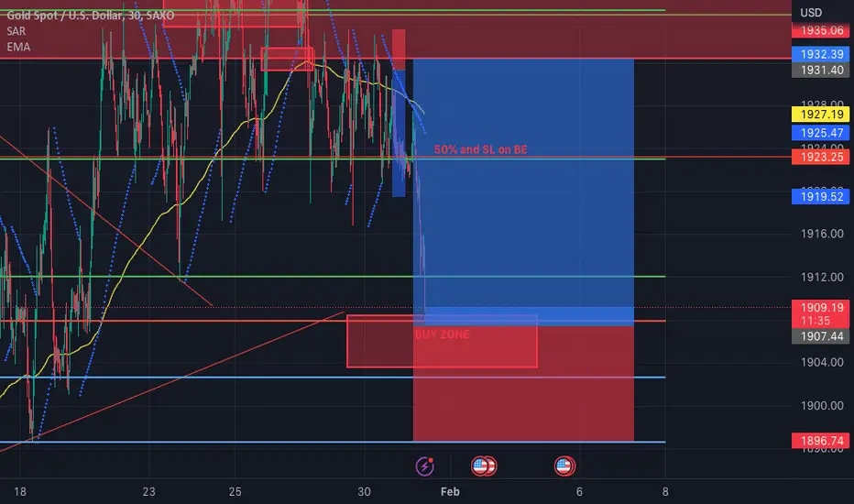Click the date 8 on time axis
The image size is (854, 504).
point(665,491)
